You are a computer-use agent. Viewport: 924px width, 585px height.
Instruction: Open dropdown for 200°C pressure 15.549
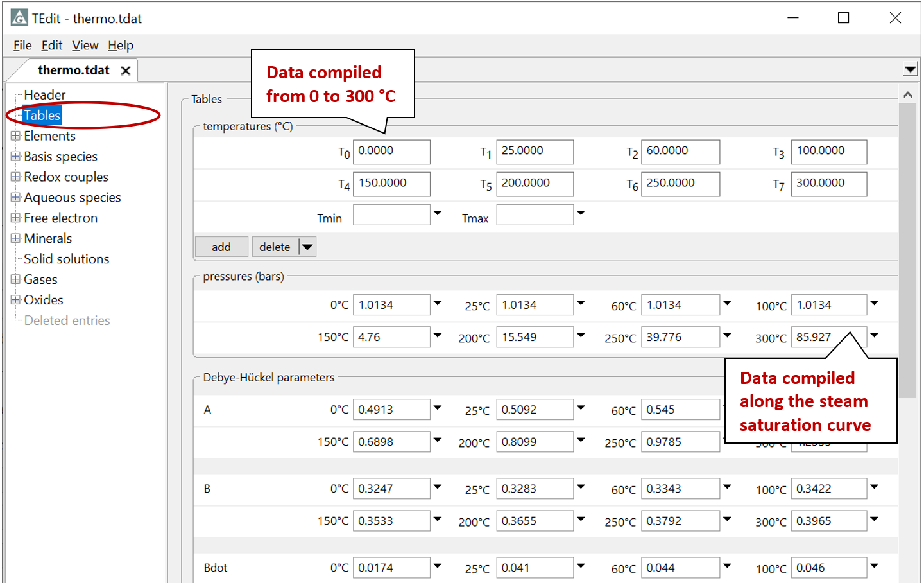[x=581, y=335]
